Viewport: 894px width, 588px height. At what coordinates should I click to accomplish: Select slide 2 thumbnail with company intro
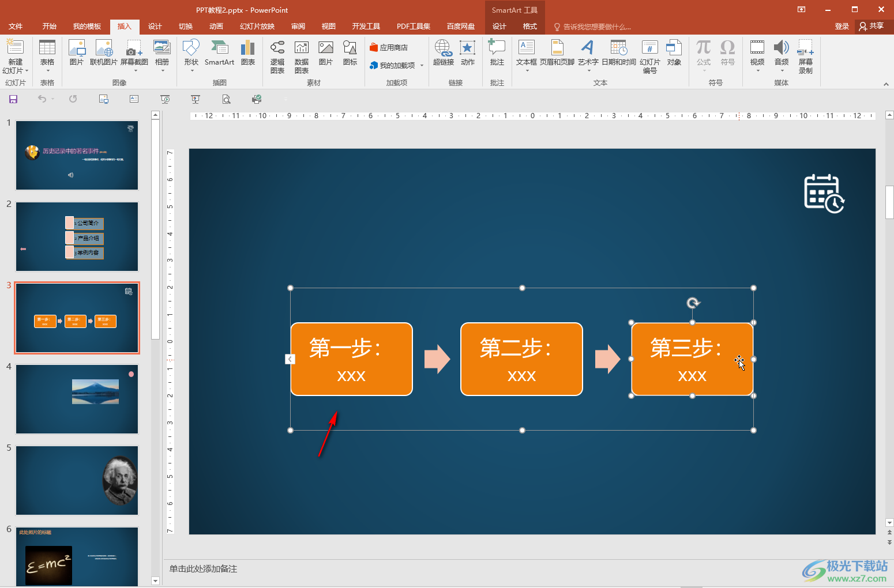[77, 236]
